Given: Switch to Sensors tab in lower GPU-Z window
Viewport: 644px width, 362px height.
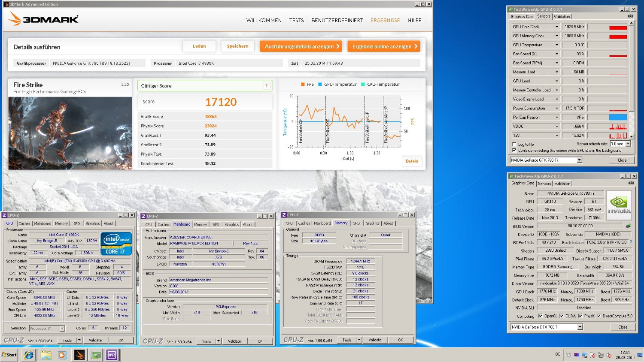Looking at the screenshot, I should click(x=544, y=184).
